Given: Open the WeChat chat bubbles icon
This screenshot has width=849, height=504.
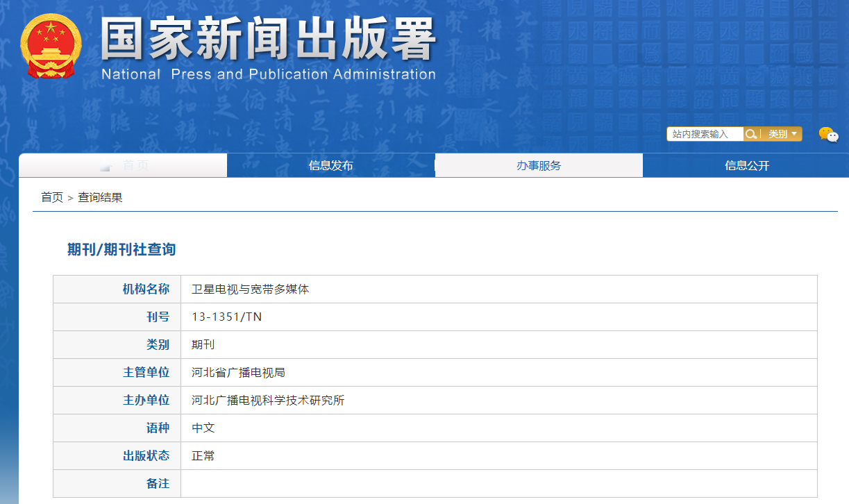Looking at the screenshot, I should coord(828,135).
